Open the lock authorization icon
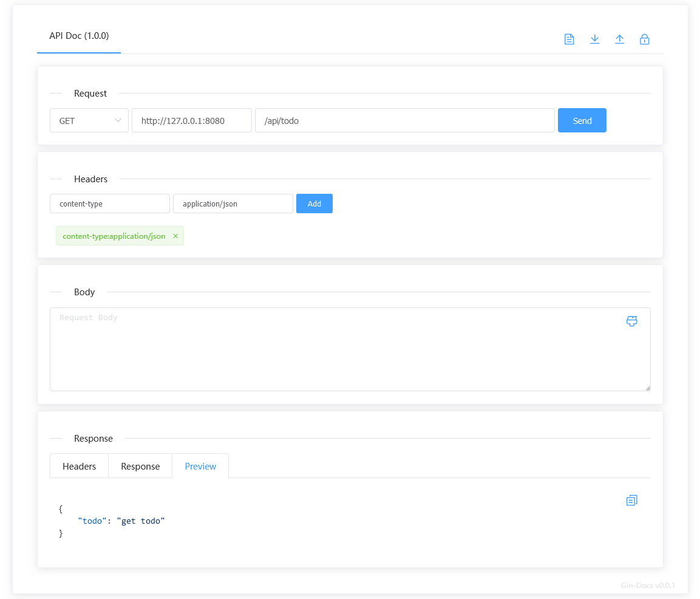 644,39
